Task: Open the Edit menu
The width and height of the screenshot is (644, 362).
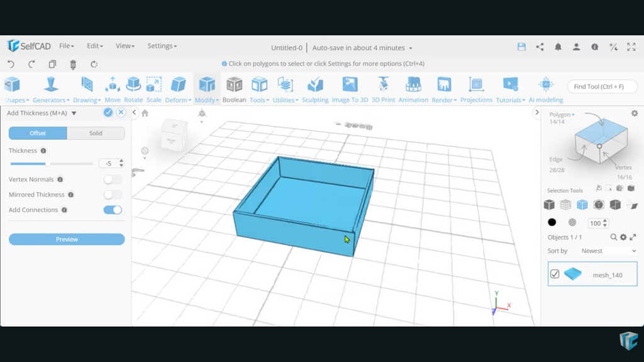Action: coord(95,46)
